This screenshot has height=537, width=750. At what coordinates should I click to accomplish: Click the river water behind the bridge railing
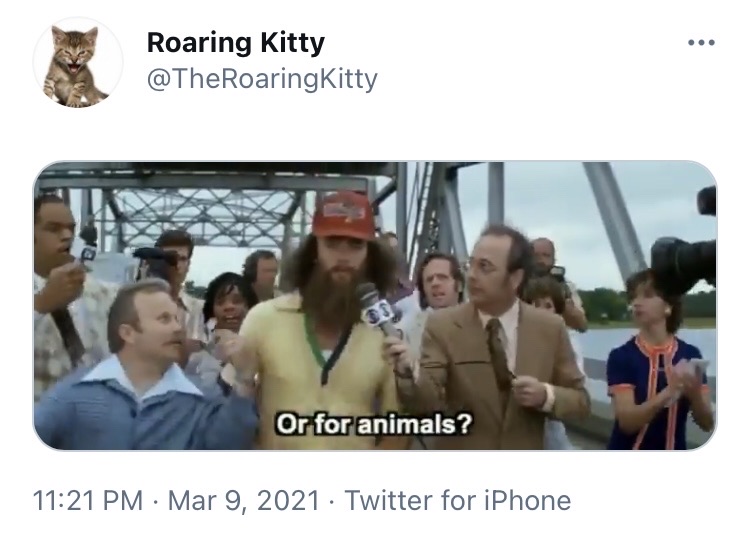click(x=646, y=344)
